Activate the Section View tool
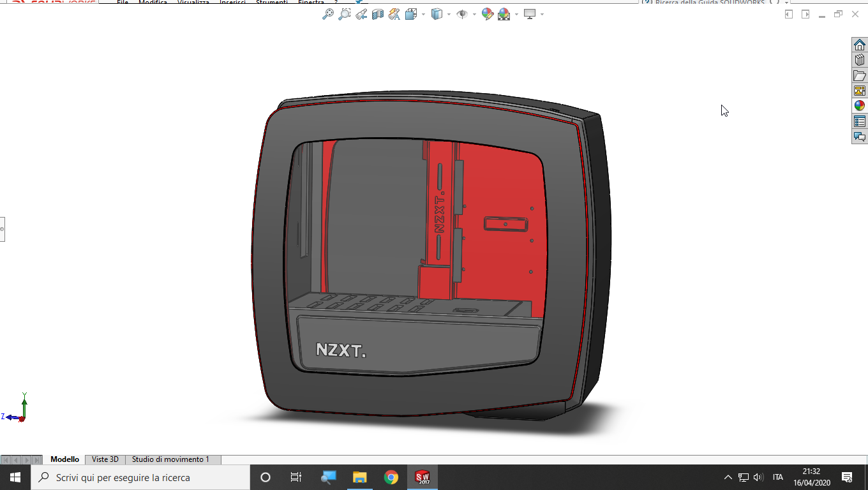The image size is (868, 490). point(378,14)
